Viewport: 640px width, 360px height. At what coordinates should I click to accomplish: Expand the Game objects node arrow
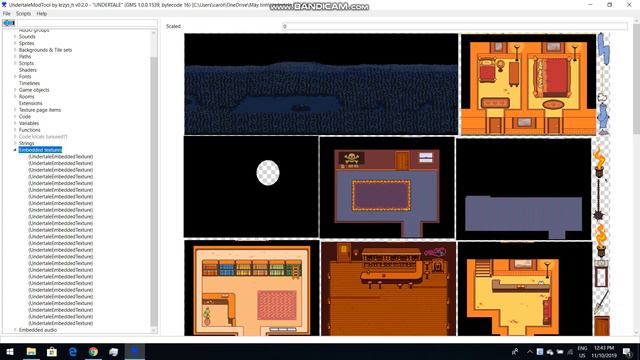pos(15,90)
